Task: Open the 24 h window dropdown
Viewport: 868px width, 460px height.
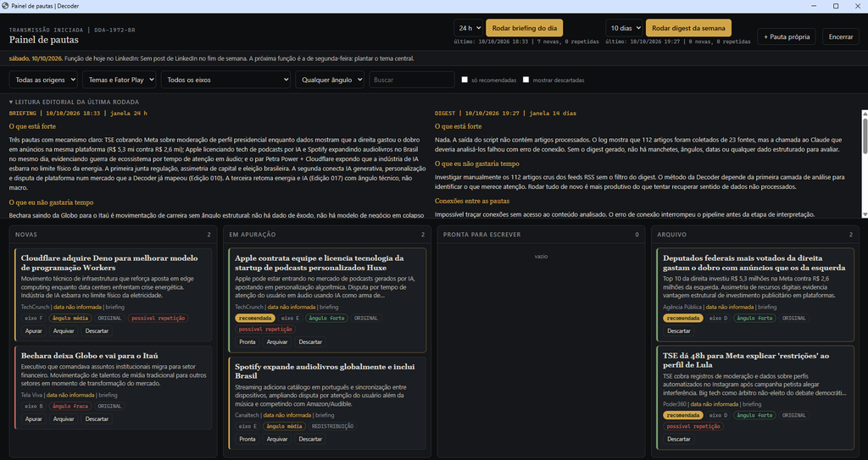Action: 468,28
